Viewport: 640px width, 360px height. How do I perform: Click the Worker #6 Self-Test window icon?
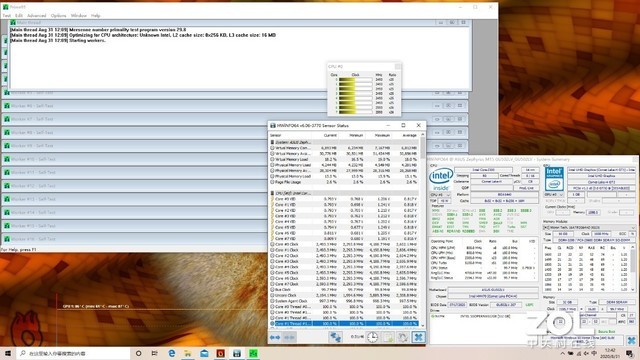click(7, 106)
